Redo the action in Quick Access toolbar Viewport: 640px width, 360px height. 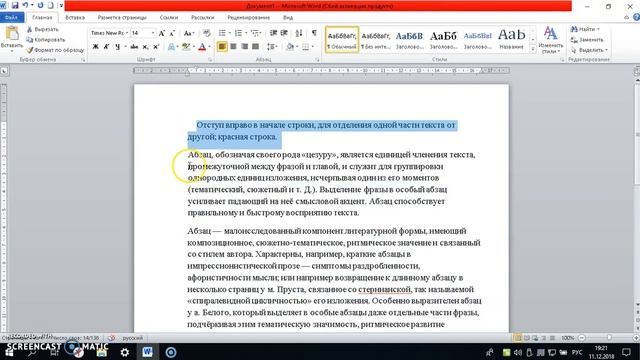(x=40, y=5)
